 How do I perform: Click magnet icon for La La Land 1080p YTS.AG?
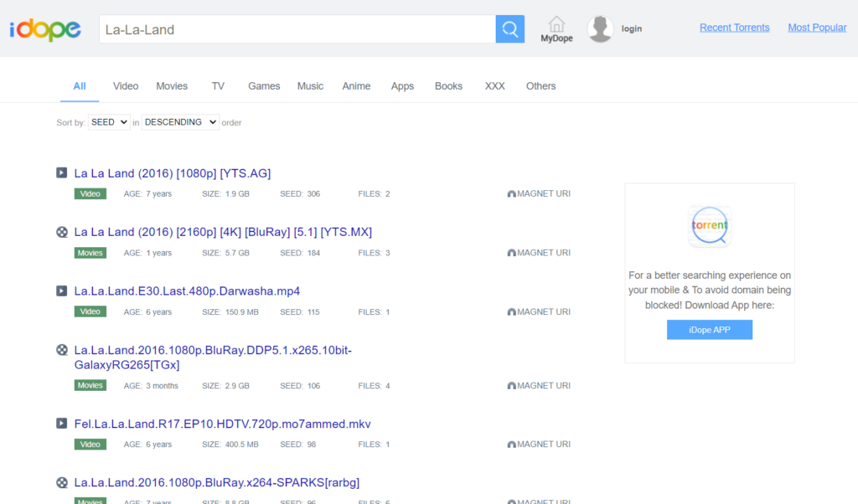point(512,194)
